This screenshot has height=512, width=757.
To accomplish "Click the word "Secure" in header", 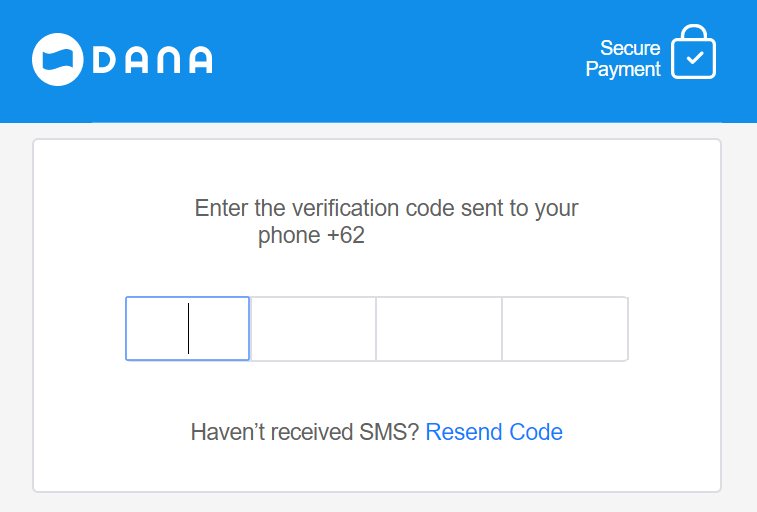I will pyautogui.click(x=630, y=48).
